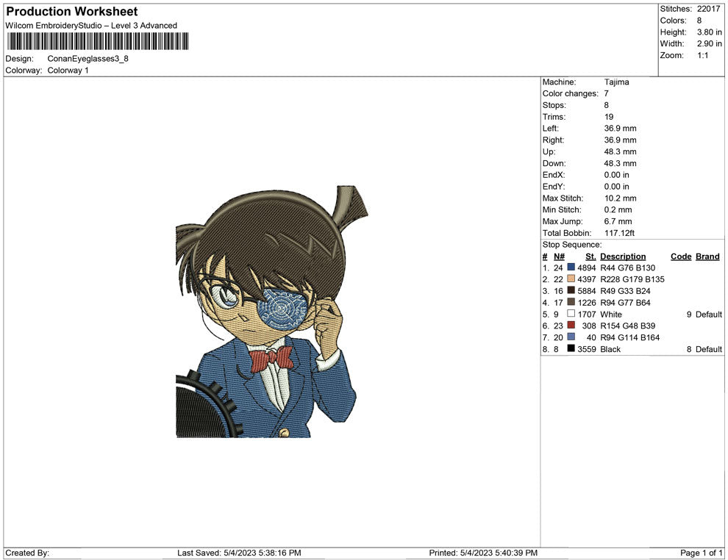
Task: Sort by the Brand column header
Action: pos(707,256)
